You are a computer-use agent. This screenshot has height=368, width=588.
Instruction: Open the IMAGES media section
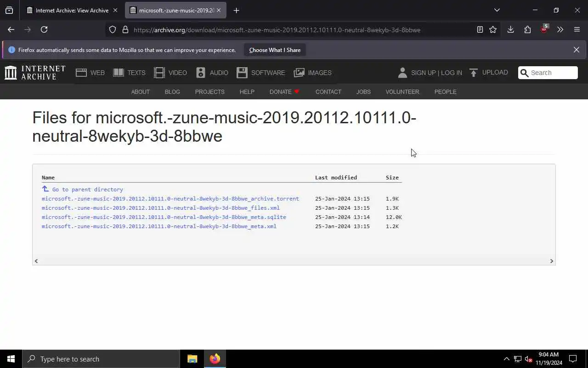pyautogui.click(x=313, y=73)
